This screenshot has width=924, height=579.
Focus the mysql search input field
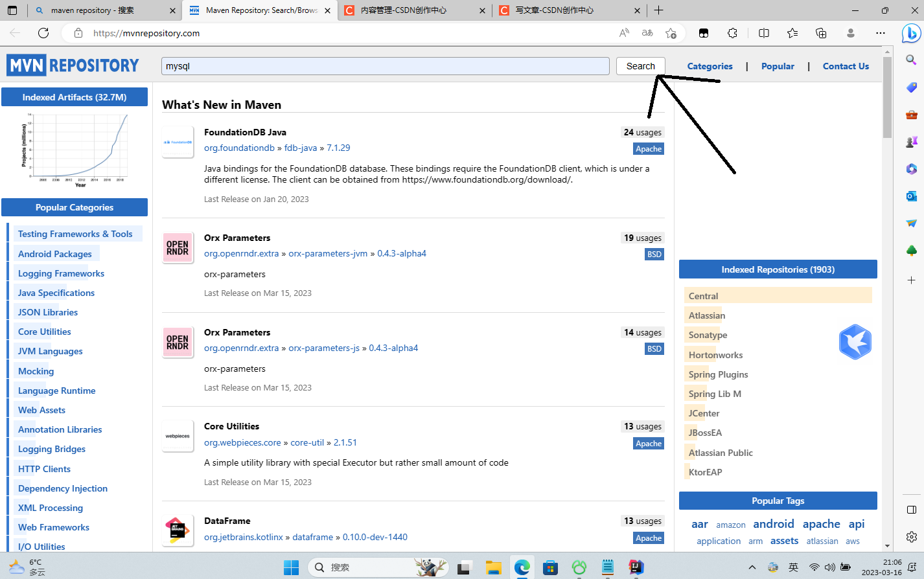pos(386,66)
